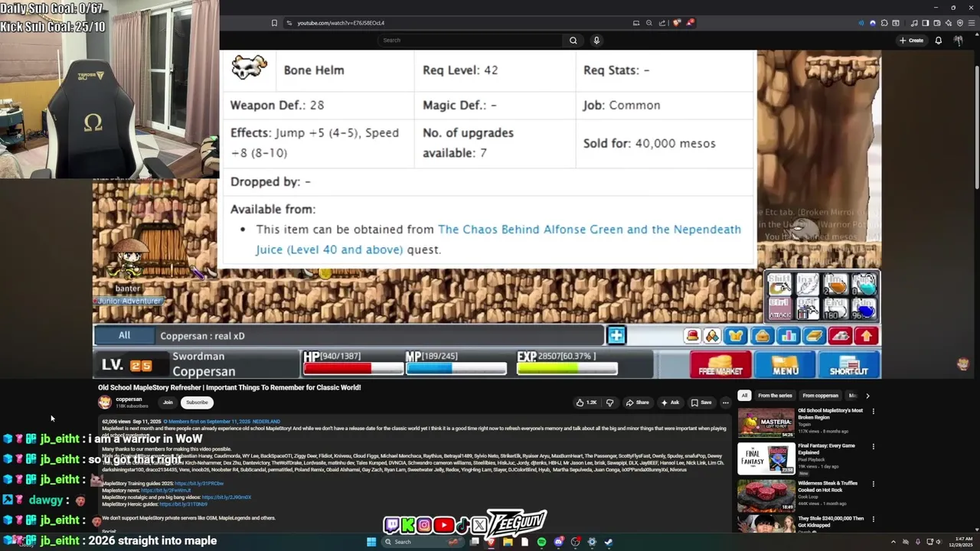Click the bookmark icon beside address bar
Viewport: 980px width, 551px height.
pyautogui.click(x=274, y=23)
